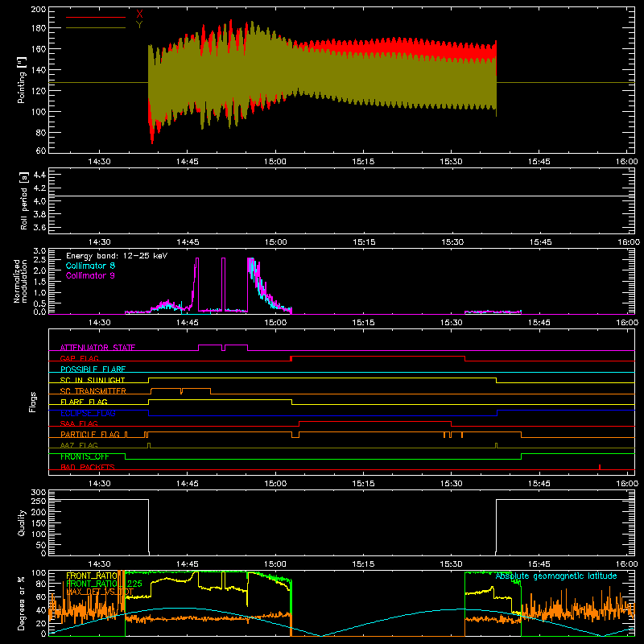Click '15:30' under the Normalized modulation plot
644x644 pixels.
pyautogui.click(x=452, y=323)
